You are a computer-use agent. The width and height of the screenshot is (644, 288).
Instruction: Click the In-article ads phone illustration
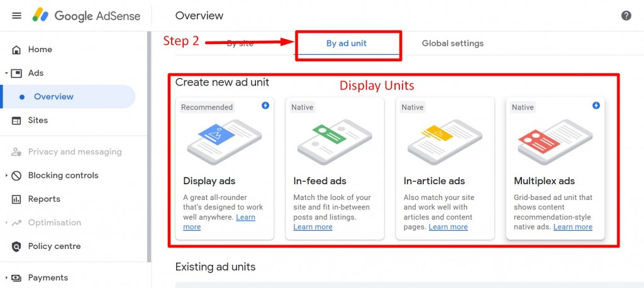pyautogui.click(x=445, y=141)
